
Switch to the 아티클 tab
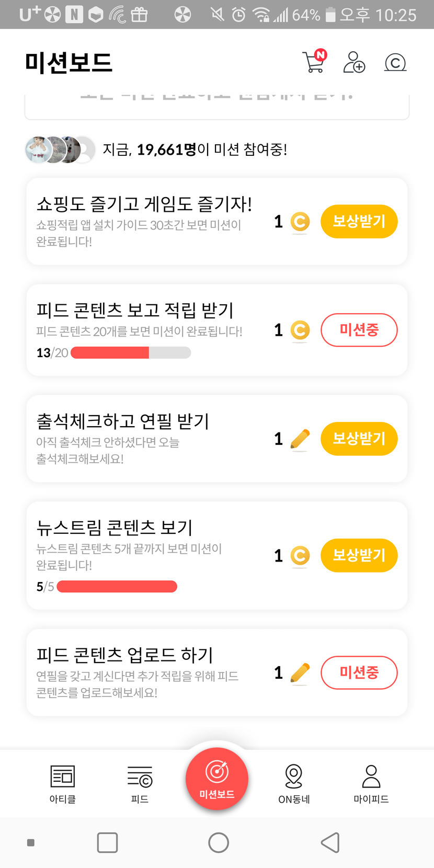coord(63,783)
